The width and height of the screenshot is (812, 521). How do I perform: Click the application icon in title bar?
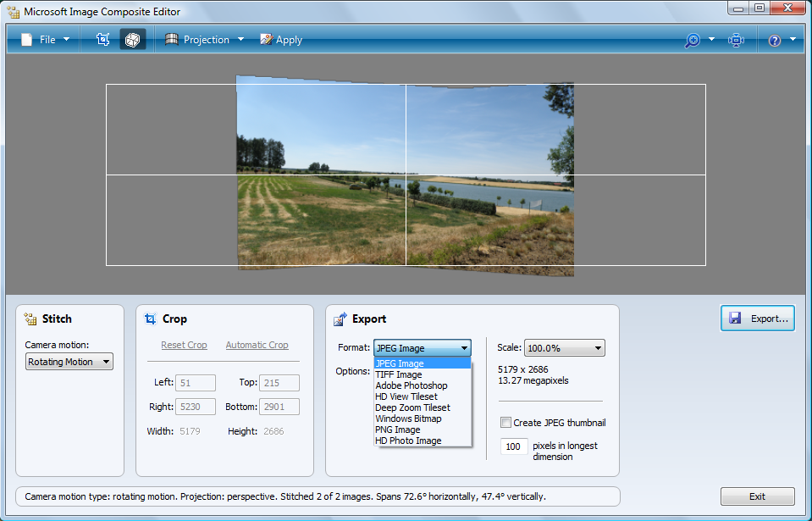coord(14,11)
